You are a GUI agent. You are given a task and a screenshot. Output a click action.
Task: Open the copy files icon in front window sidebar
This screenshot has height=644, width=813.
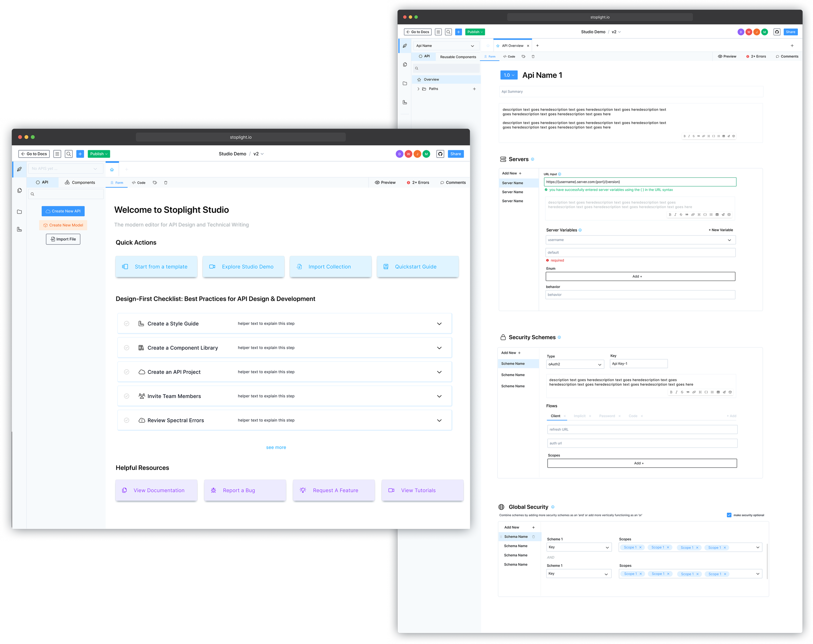click(x=20, y=190)
